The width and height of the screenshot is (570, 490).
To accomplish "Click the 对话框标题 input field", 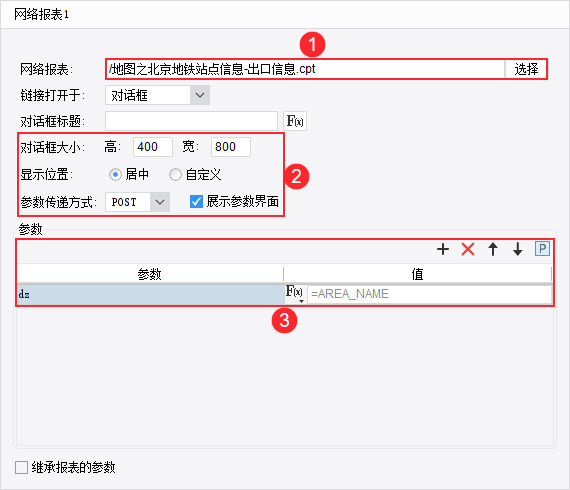I will point(191,121).
